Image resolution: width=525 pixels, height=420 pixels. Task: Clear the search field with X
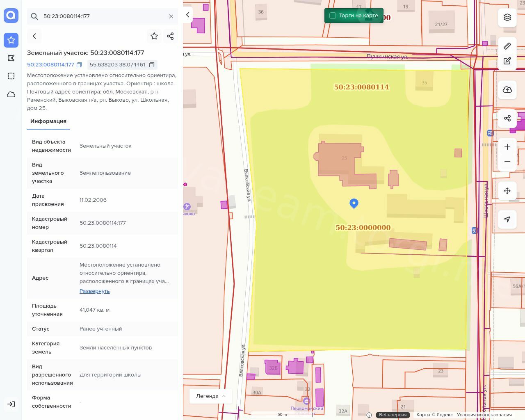[171, 16]
